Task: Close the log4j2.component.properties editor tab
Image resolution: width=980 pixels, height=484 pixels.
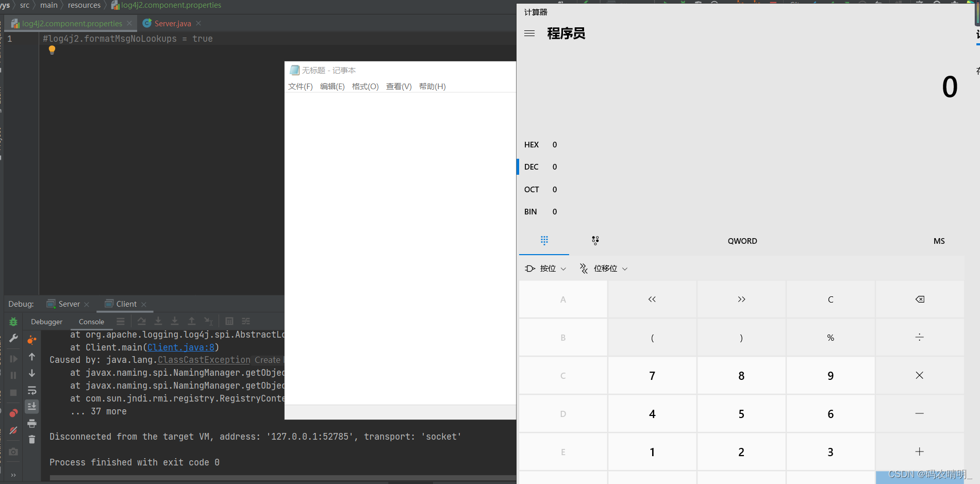Action: (x=129, y=23)
